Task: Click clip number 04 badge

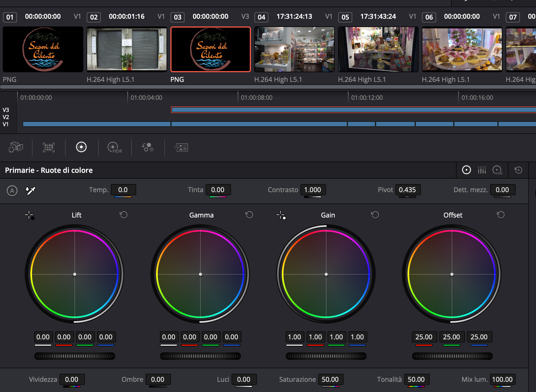Action: tap(261, 17)
